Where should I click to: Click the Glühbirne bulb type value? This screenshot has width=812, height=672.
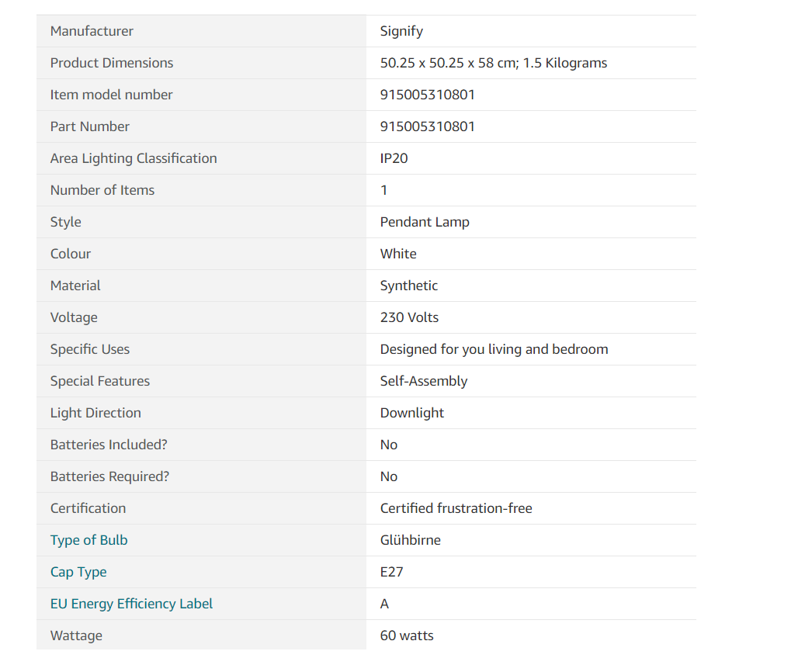pyautogui.click(x=410, y=540)
